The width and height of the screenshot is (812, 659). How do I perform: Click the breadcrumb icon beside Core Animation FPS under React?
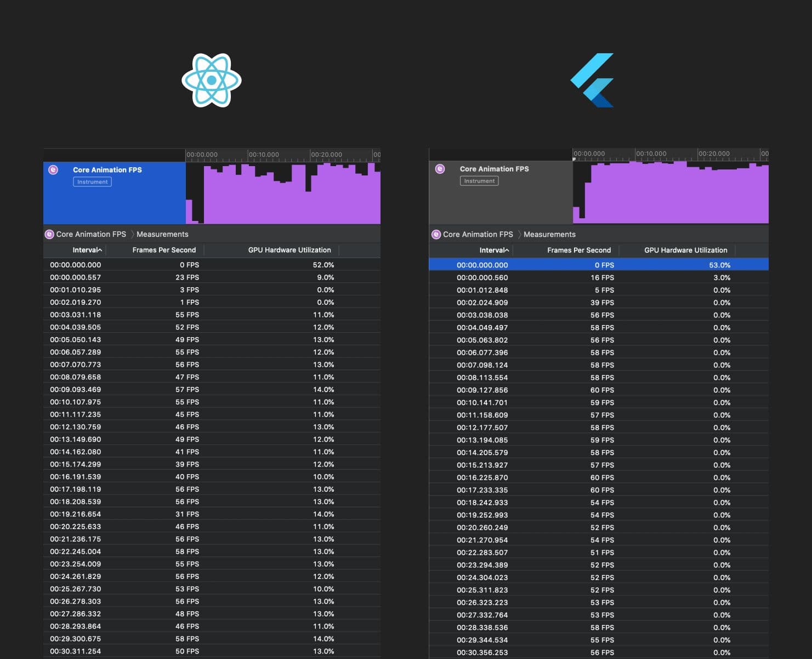(x=49, y=234)
